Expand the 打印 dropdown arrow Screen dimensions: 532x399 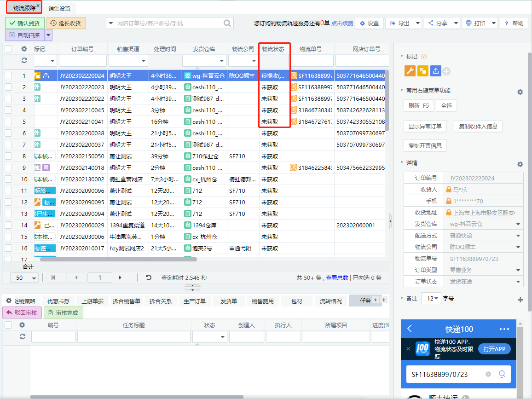click(x=494, y=23)
